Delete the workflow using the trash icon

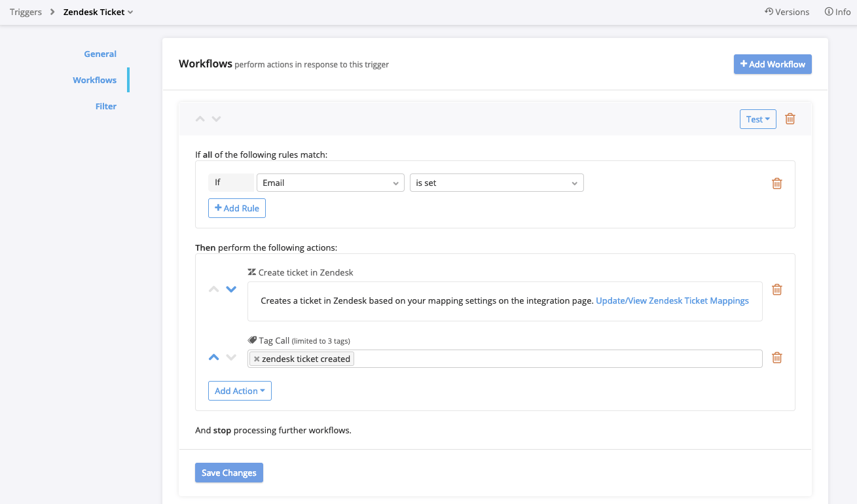click(790, 118)
